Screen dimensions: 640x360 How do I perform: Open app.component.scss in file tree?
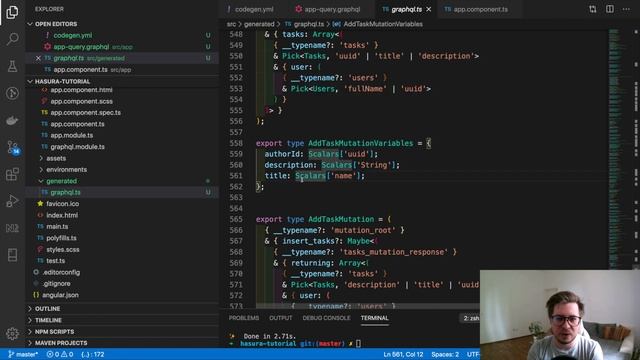coord(81,101)
